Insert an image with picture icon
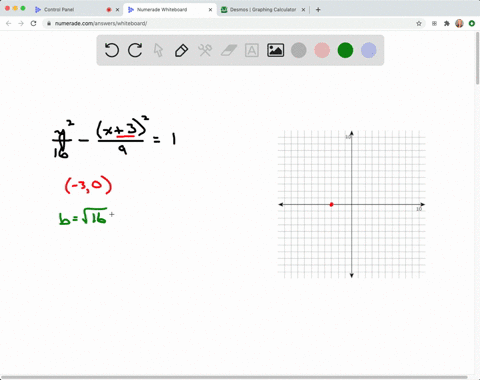 coord(275,50)
